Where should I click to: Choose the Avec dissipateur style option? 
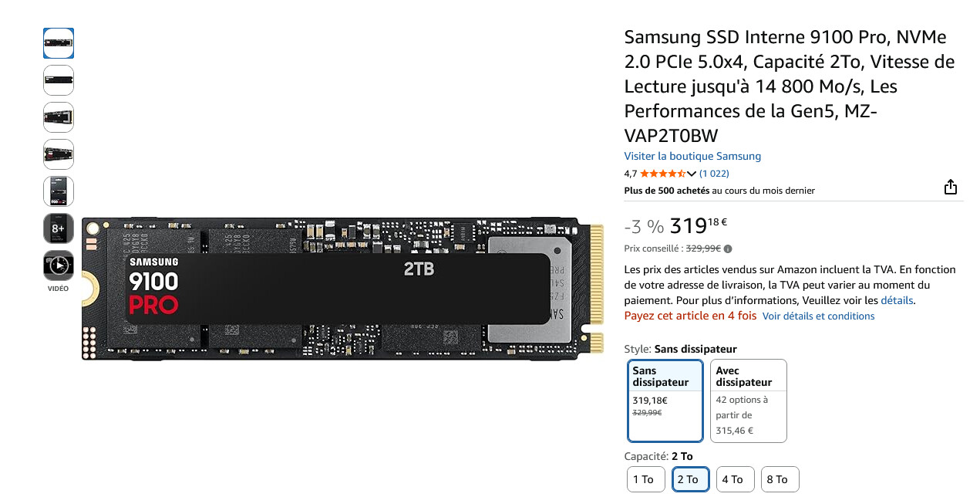[x=748, y=401]
